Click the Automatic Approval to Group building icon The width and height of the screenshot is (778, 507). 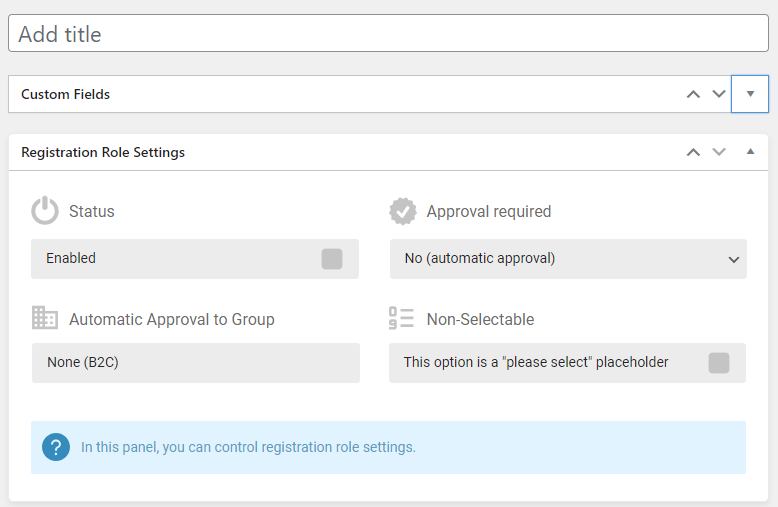point(45,319)
